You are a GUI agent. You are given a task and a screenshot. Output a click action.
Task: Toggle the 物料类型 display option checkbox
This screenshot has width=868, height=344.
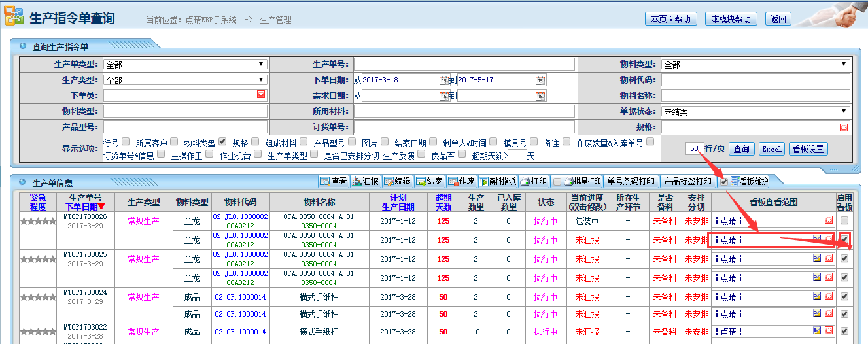[x=222, y=141]
